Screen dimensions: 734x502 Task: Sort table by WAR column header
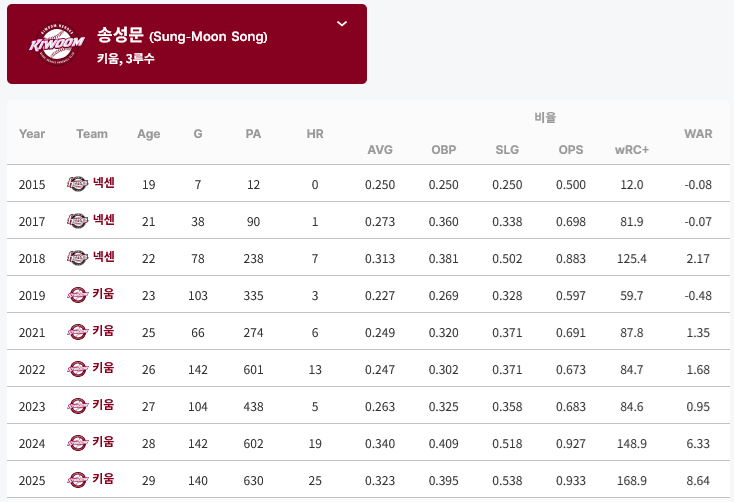(698, 134)
